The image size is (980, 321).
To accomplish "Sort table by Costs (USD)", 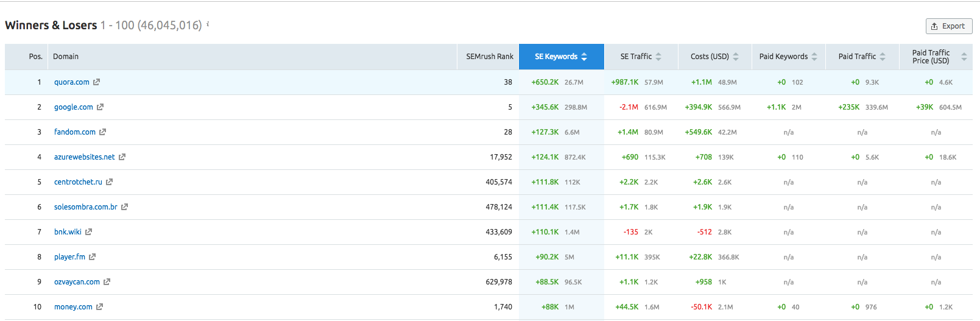I will coord(714,57).
